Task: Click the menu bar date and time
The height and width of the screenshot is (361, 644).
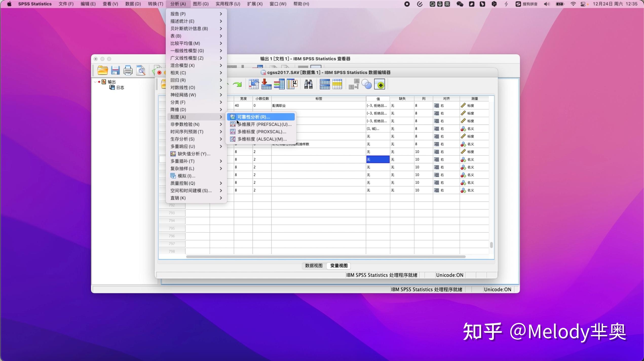Action: tap(615, 4)
